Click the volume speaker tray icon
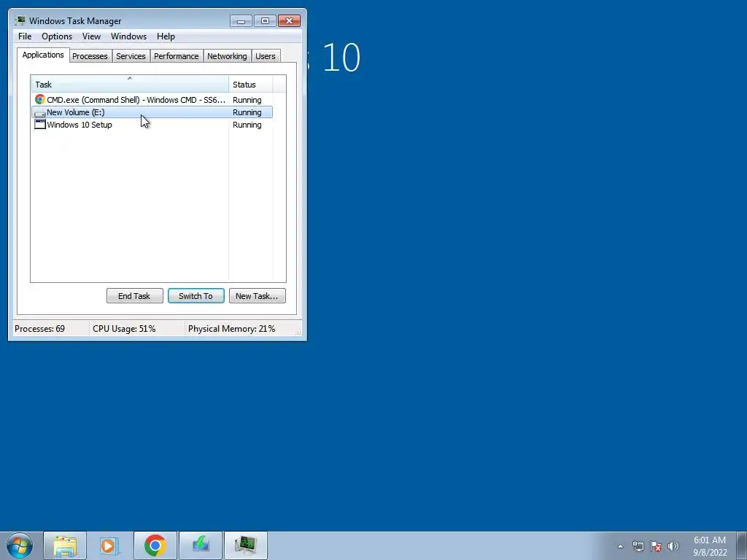 673,546
